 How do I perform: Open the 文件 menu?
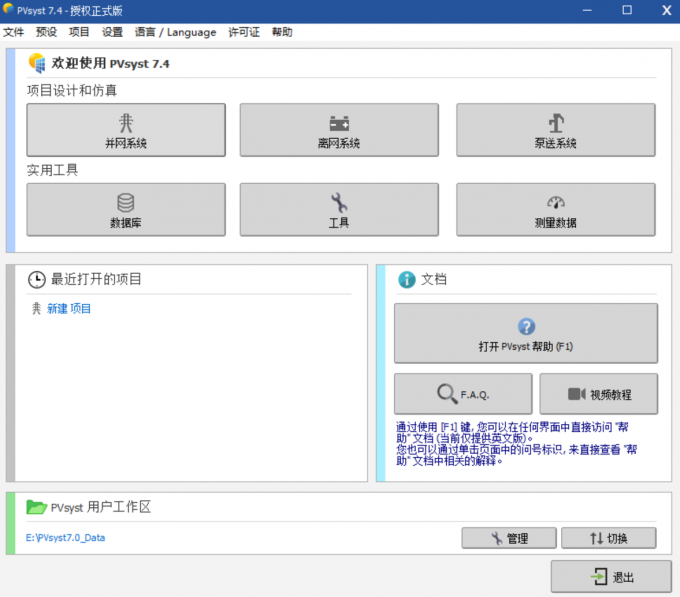pyautogui.click(x=13, y=32)
